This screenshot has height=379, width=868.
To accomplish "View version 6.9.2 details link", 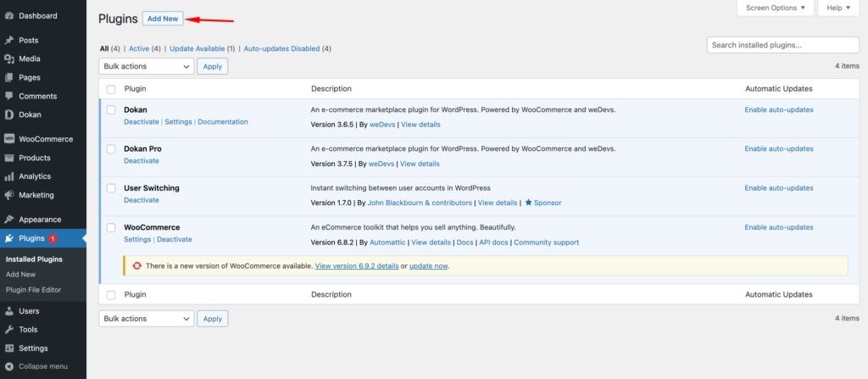I will point(357,266).
